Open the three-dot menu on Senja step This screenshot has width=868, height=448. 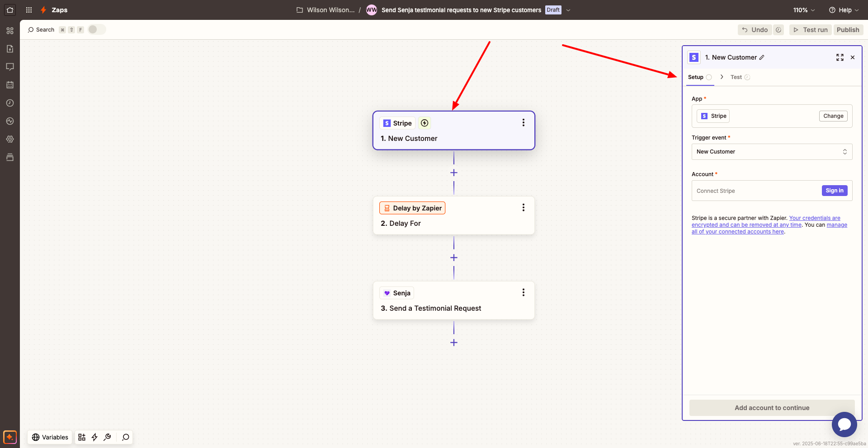(524, 293)
